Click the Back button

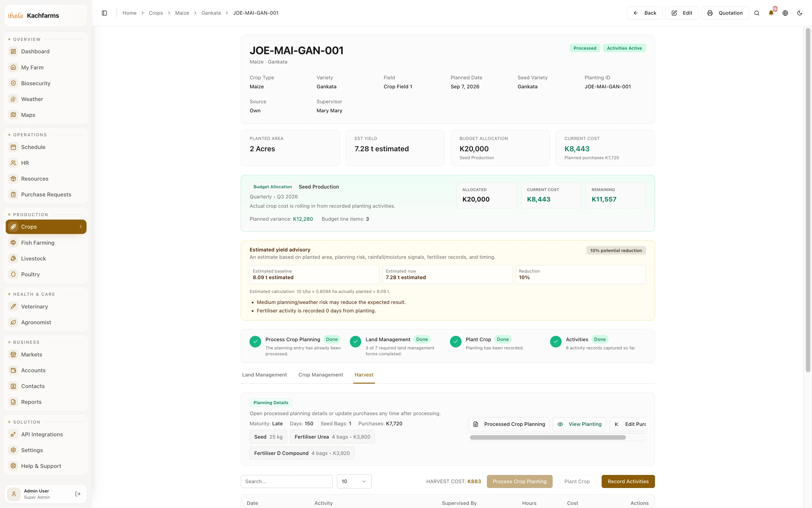pyautogui.click(x=644, y=13)
